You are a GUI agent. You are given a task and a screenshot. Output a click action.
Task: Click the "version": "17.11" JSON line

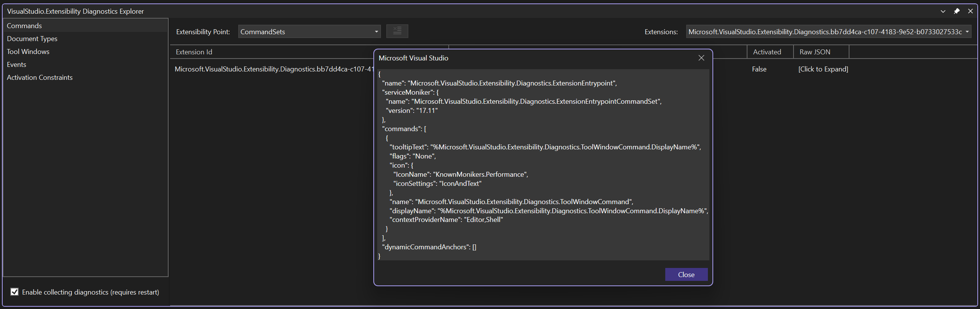pyautogui.click(x=411, y=110)
